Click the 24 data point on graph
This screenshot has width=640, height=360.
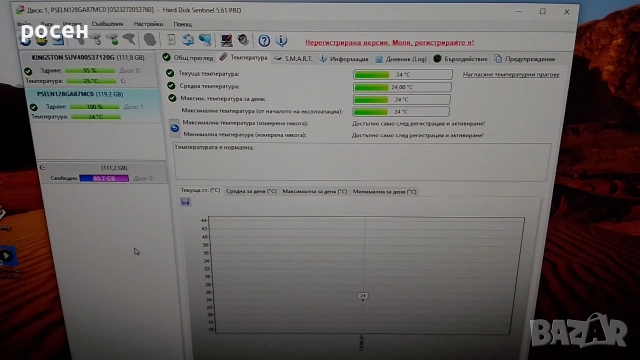point(363,296)
